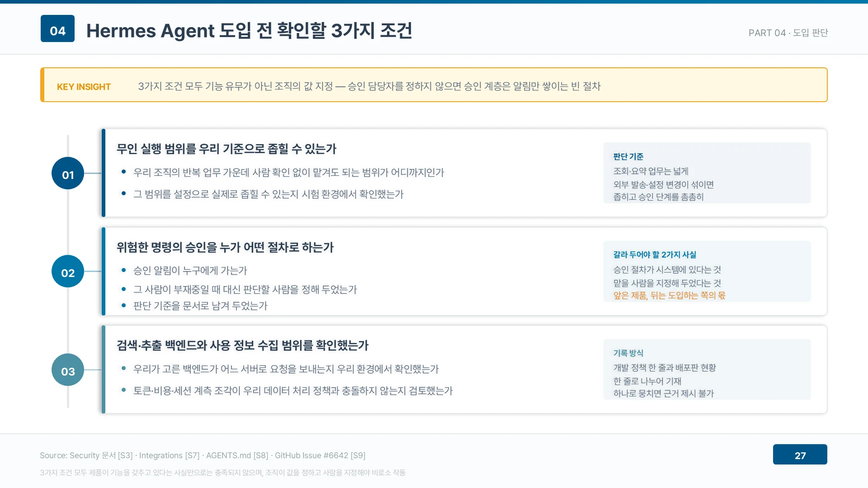The height and width of the screenshot is (488, 868).
Task: Select line 개발 정책 한 줄과 배포판 현황
Action: pyautogui.click(x=665, y=367)
